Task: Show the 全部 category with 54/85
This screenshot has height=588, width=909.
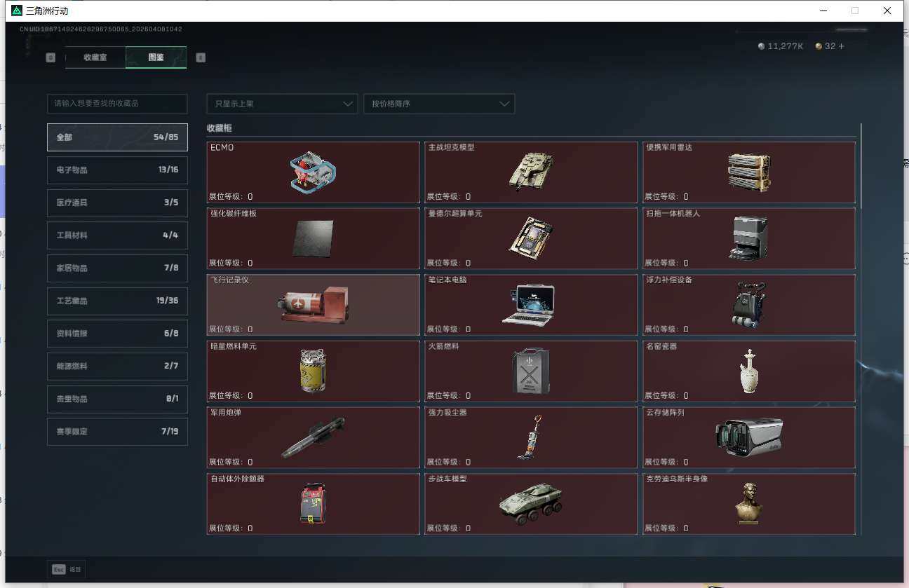Action: tap(117, 137)
